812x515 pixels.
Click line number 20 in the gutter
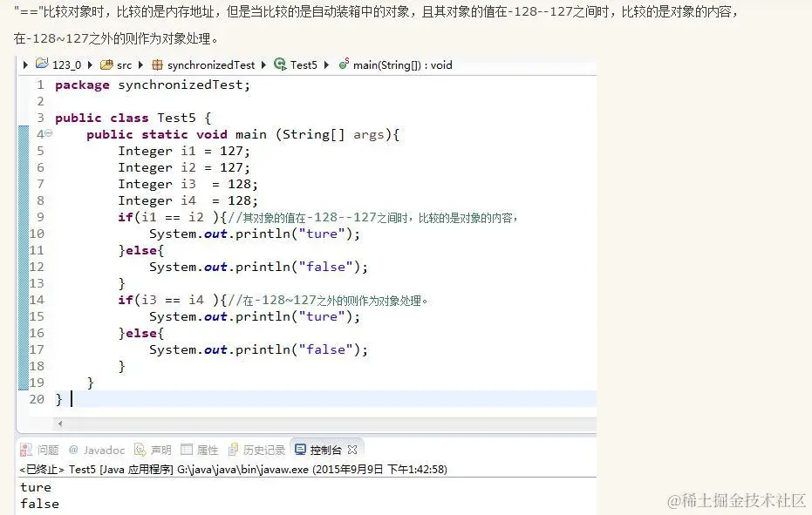coord(37,399)
